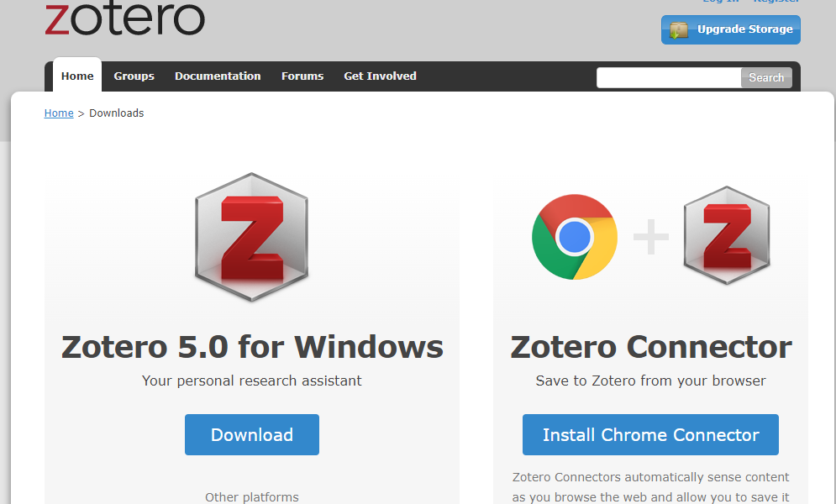Click the Zotero logo in the header
Screen dimensions: 836x504
[124, 18]
